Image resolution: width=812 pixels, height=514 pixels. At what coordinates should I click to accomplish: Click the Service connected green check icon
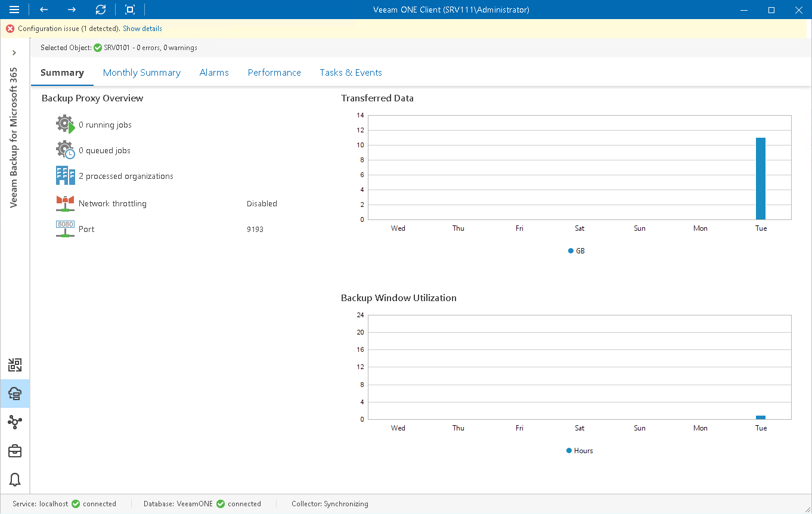(76, 504)
